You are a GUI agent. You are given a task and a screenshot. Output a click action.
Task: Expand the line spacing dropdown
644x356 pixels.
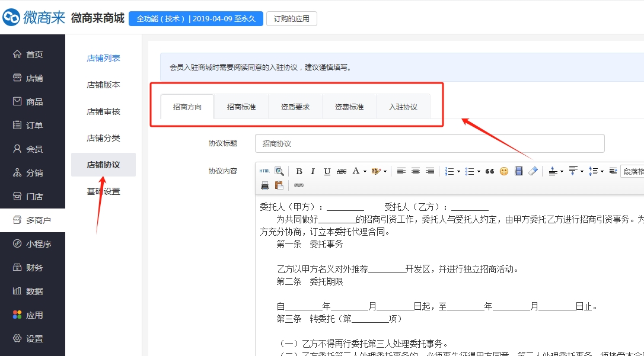[602, 171]
